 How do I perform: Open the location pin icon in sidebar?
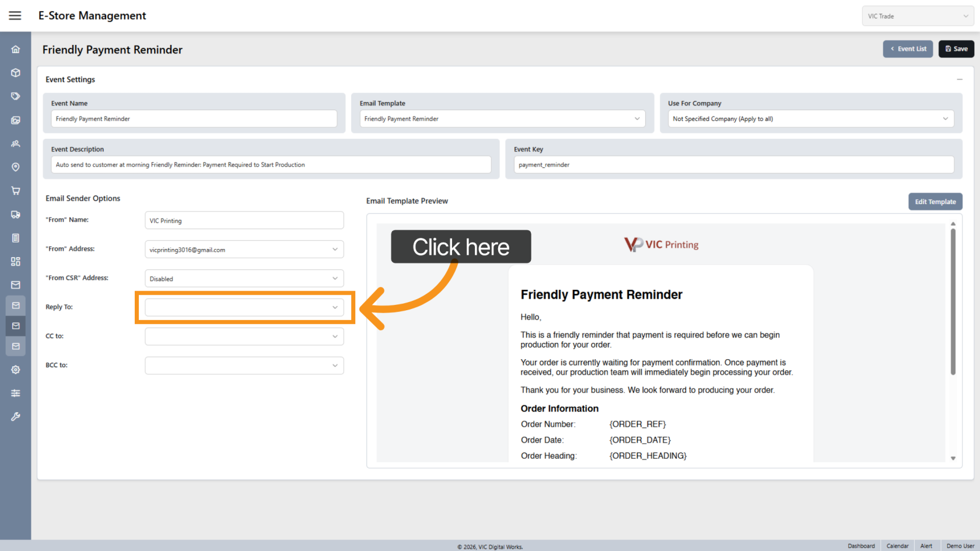click(x=16, y=167)
